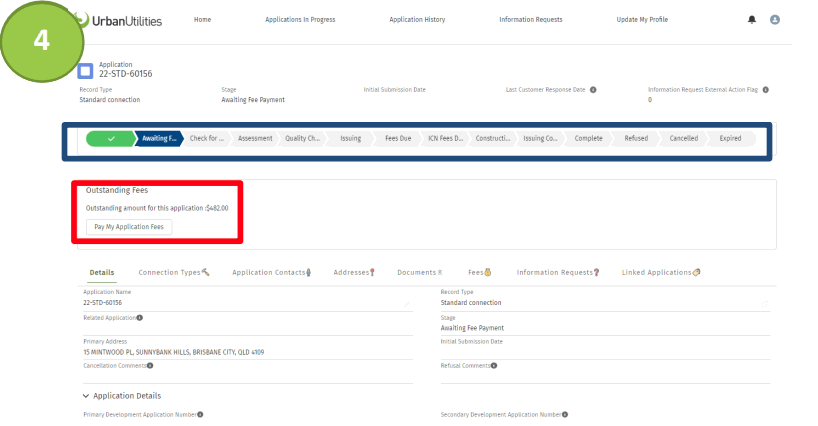The width and height of the screenshot is (818, 426).
Task: Switch to the Linked Applications tab
Action: [660, 272]
